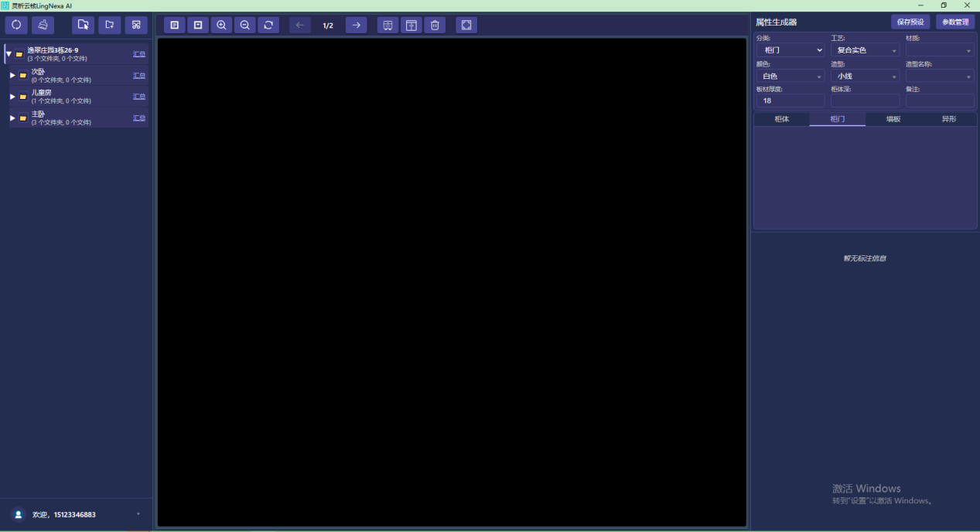Click the 柜体深 input field
The image size is (980, 532).
click(865, 101)
